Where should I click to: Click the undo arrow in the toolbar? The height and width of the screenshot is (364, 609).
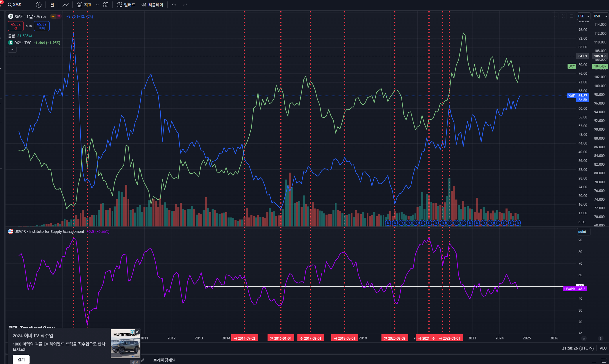(174, 5)
